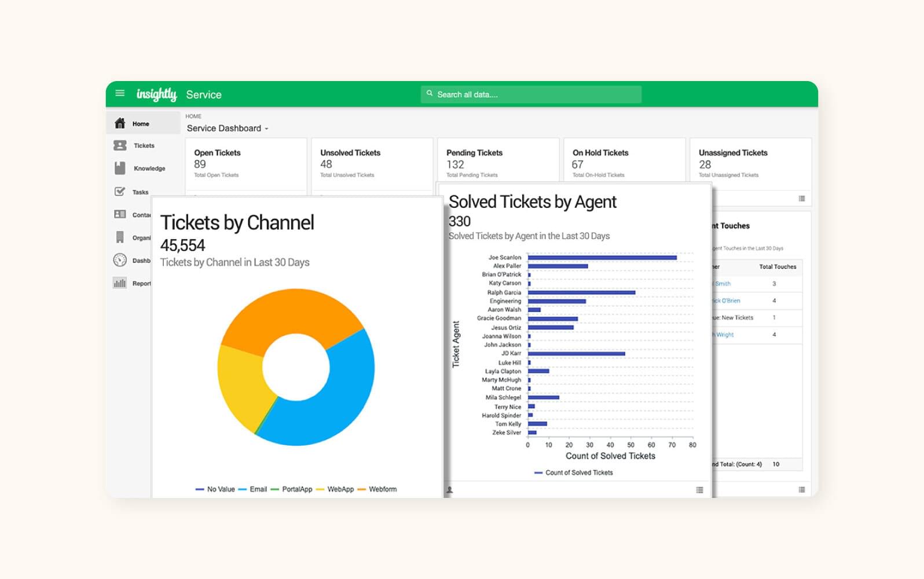924x579 pixels.
Task: Click the Wright link in Touches table
Action: click(724, 335)
